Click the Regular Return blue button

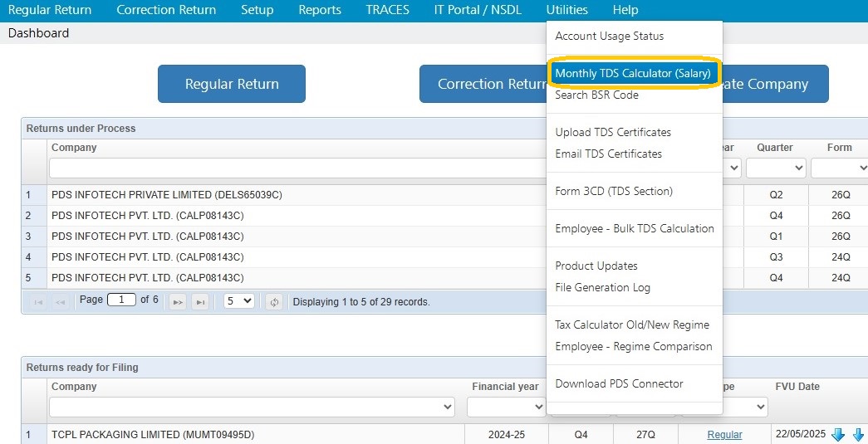232,84
